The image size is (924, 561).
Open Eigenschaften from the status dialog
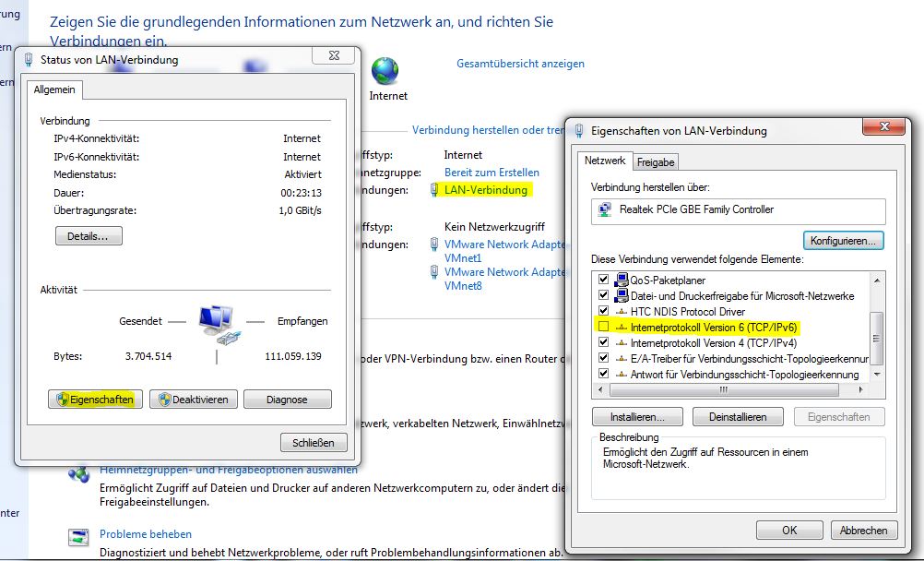(x=96, y=400)
